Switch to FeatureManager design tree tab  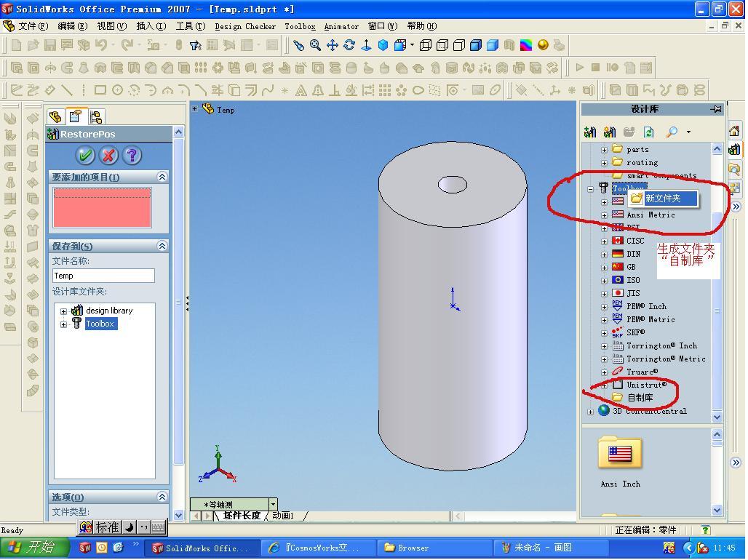point(55,117)
